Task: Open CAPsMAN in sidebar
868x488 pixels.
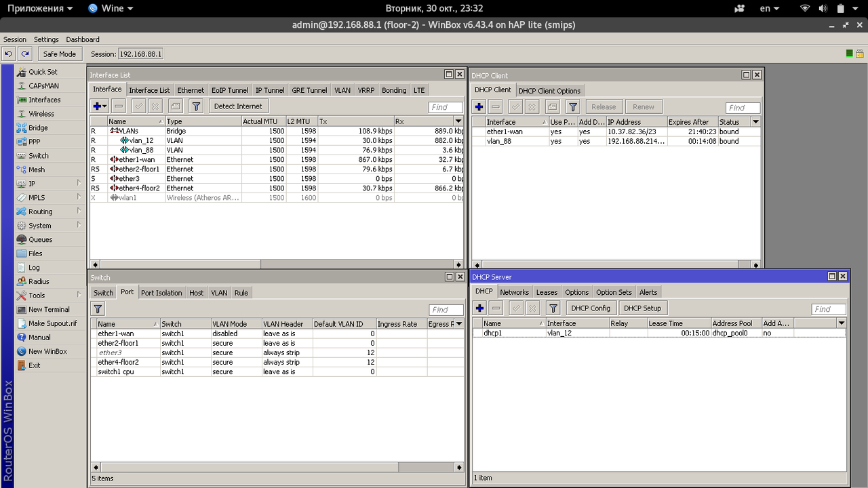Action: tap(43, 86)
